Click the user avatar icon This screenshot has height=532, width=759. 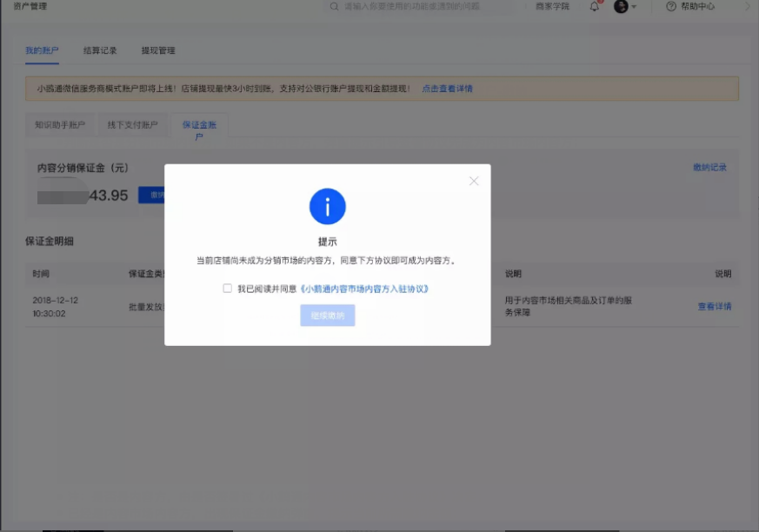point(621,6)
